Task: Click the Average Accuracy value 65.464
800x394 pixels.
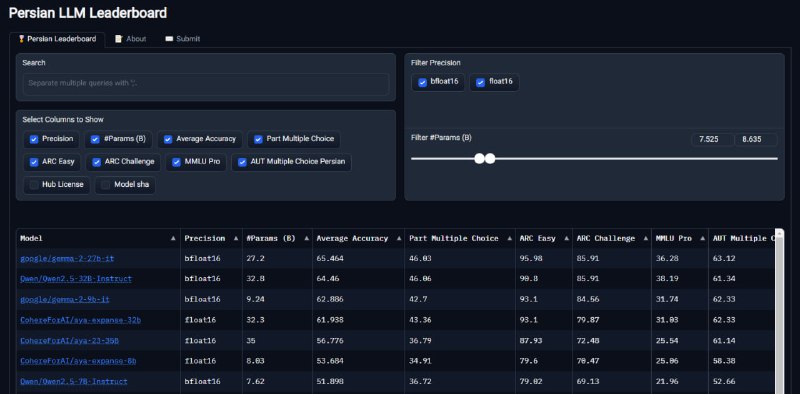Action: (330, 259)
